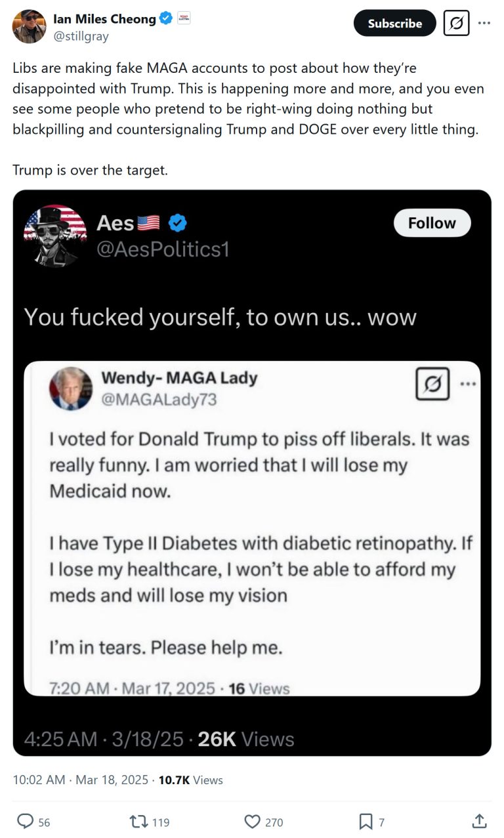Open the three-dot menu in Wendy's post
This screenshot has width=504, height=838.
click(x=467, y=384)
